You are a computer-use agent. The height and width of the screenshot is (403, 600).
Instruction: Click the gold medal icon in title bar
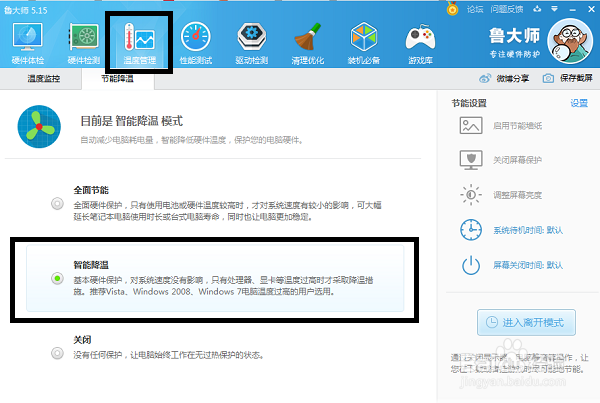pos(452,8)
